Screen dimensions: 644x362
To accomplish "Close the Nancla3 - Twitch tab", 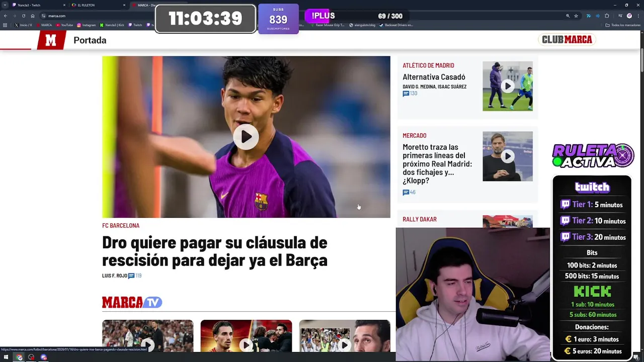I will pyautogui.click(x=64, y=5).
